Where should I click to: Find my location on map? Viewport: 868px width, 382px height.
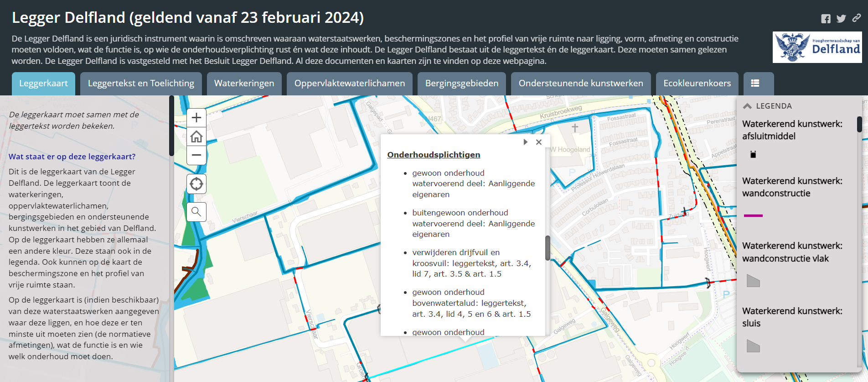tap(196, 184)
